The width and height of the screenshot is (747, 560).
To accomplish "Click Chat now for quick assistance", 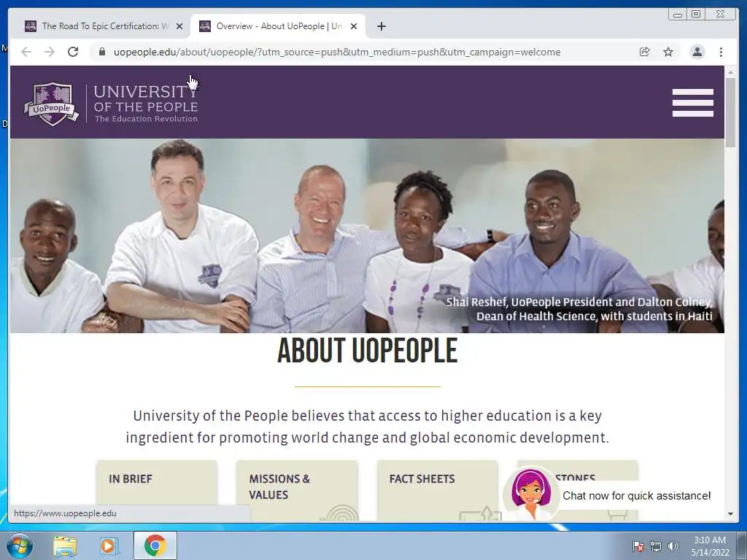I will pos(636,496).
